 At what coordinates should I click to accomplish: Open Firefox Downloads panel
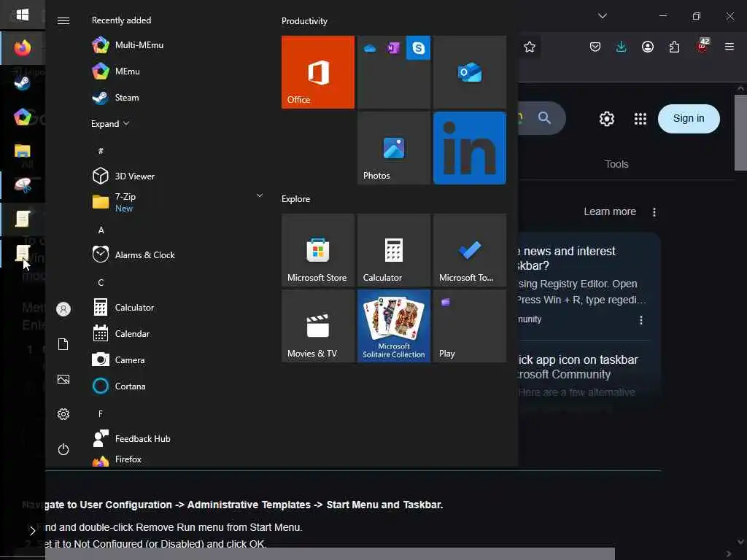tap(621, 47)
